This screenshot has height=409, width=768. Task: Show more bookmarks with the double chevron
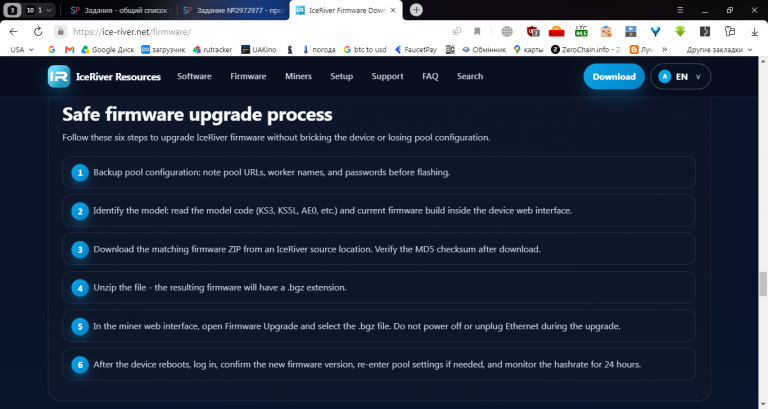(x=665, y=49)
